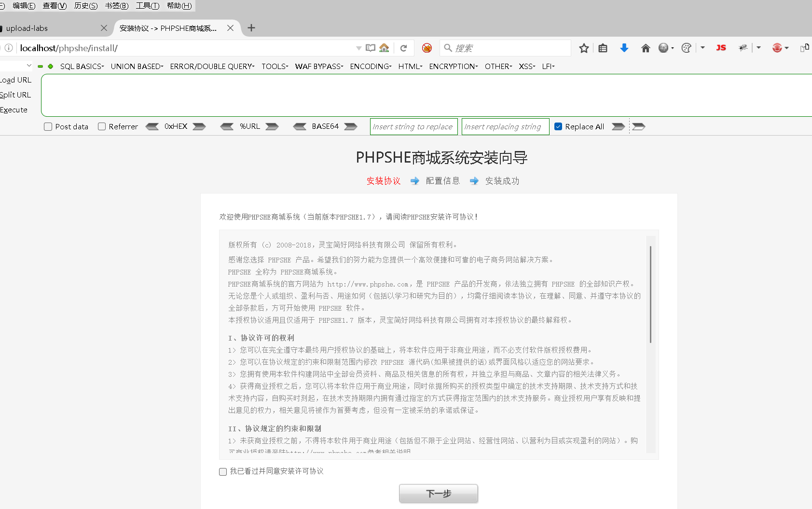812x509 pixels.
Task: Click replace arrow after Replace All
Action: (619, 126)
